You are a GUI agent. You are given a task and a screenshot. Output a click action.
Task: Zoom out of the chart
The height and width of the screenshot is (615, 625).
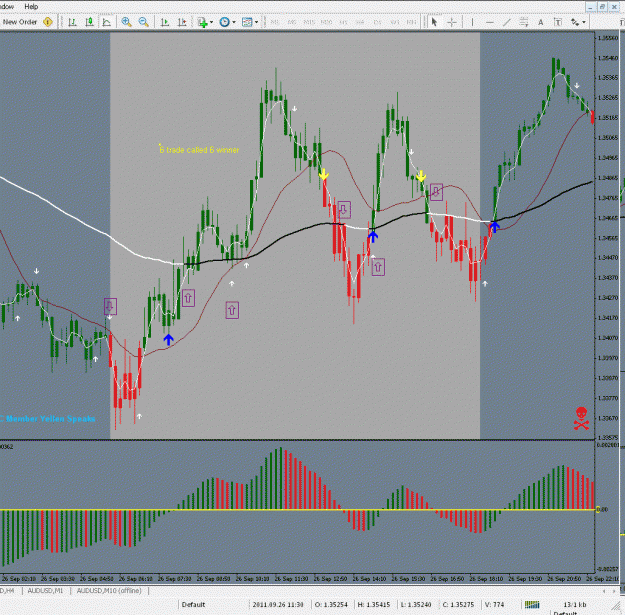point(143,22)
